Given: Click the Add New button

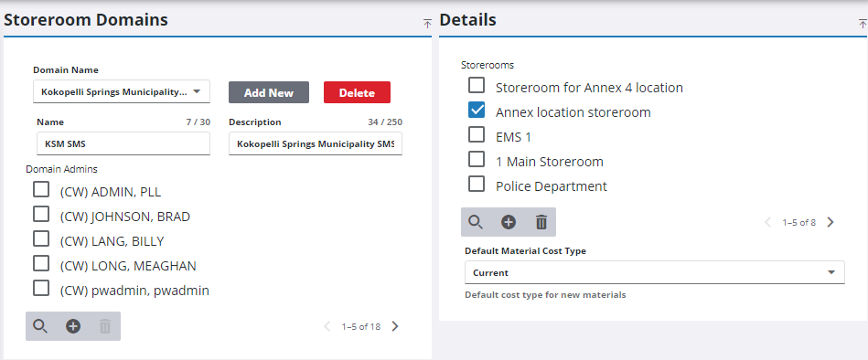Looking at the screenshot, I should pyautogui.click(x=269, y=92).
